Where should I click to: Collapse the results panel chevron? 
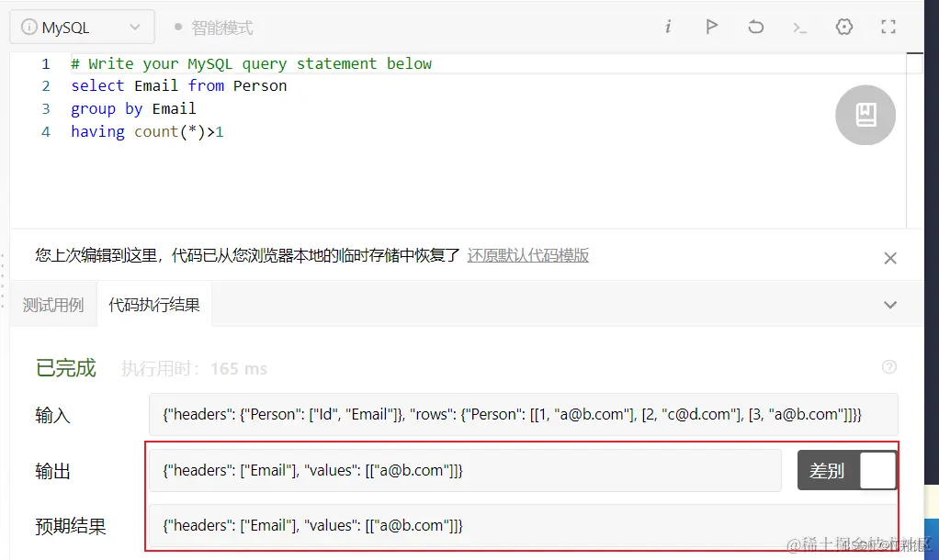[x=890, y=305]
